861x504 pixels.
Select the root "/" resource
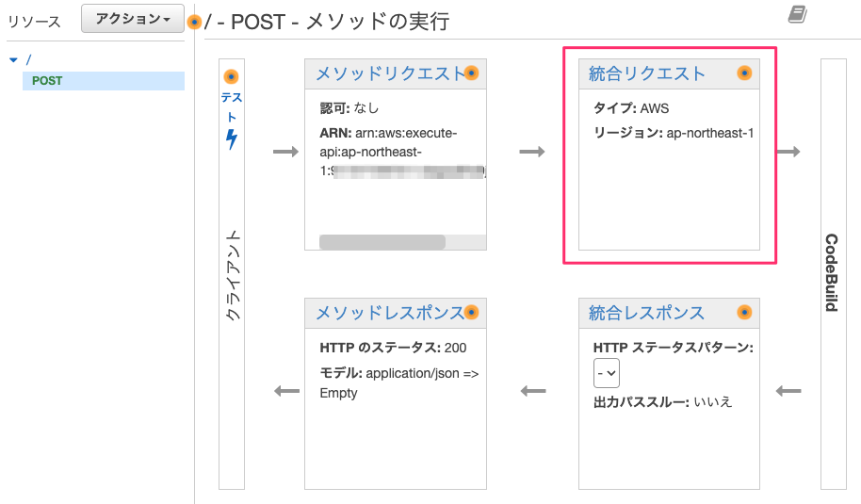(28, 59)
